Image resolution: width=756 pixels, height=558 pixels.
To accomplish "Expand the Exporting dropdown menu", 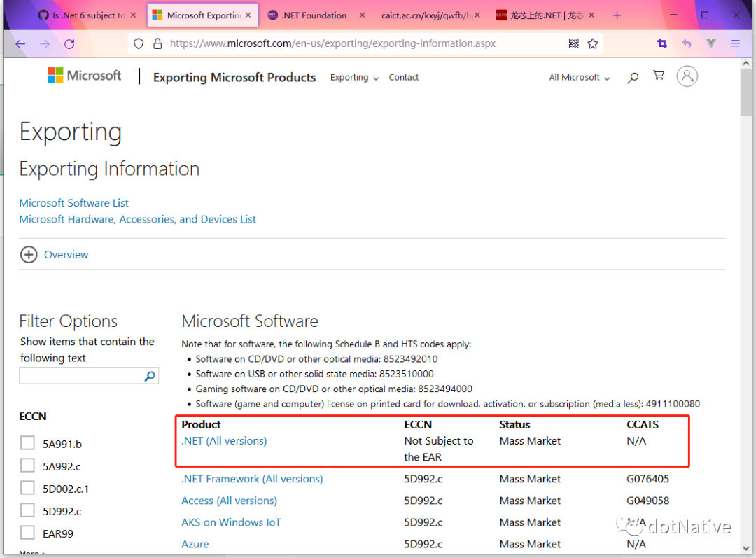I will [354, 77].
